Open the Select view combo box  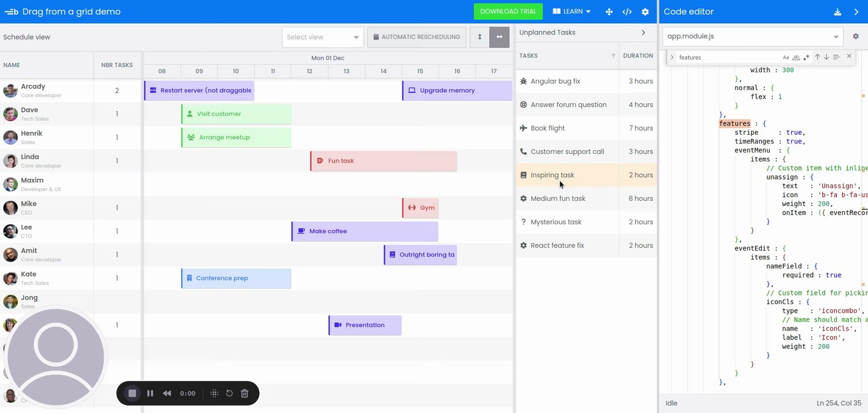[323, 37]
